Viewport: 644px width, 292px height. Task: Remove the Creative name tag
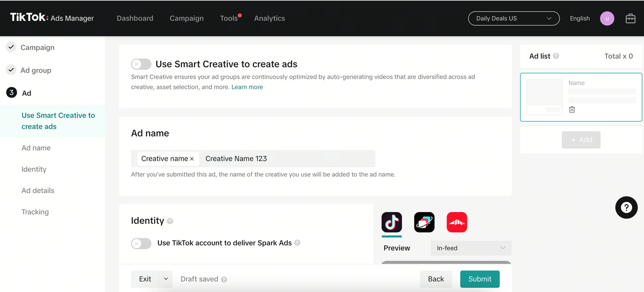click(x=192, y=159)
